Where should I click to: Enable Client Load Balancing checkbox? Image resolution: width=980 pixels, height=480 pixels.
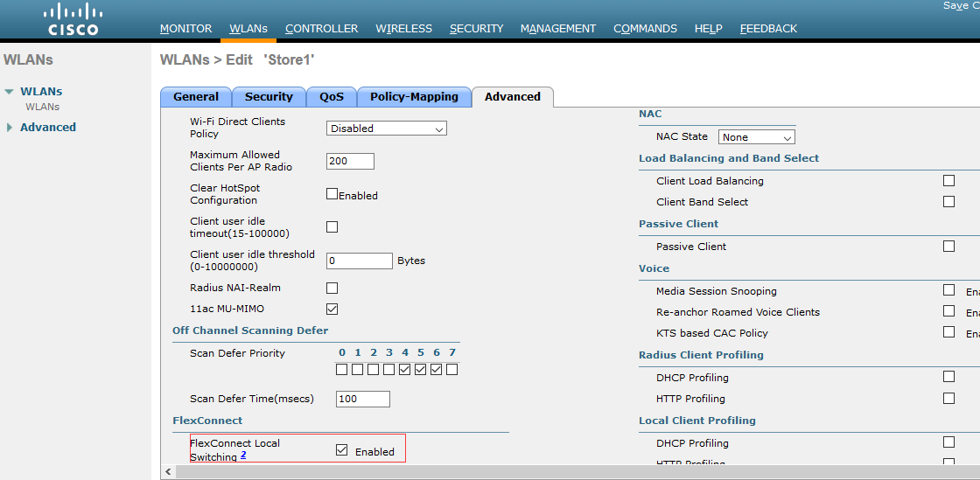point(948,180)
